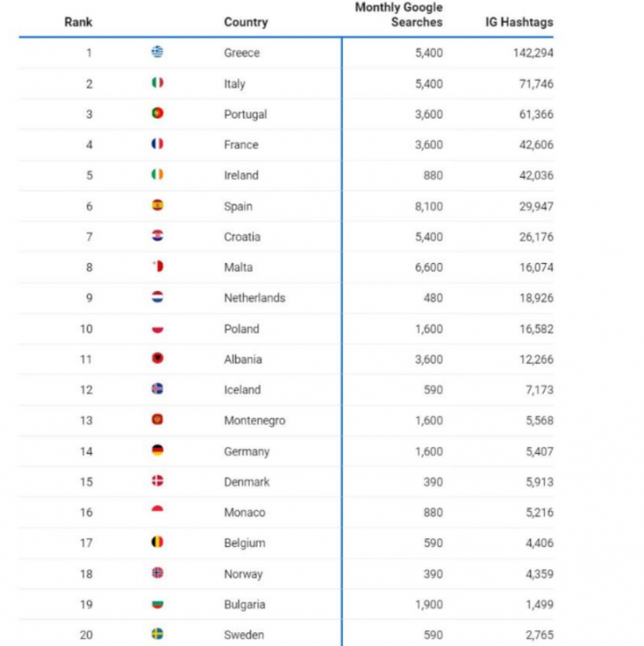The width and height of the screenshot is (644, 646).
Task: Click the Germany flag icon
Action: click(158, 451)
